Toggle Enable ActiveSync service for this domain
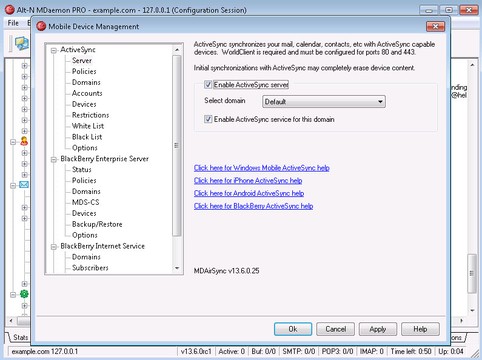482x360 pixels. 208,119
